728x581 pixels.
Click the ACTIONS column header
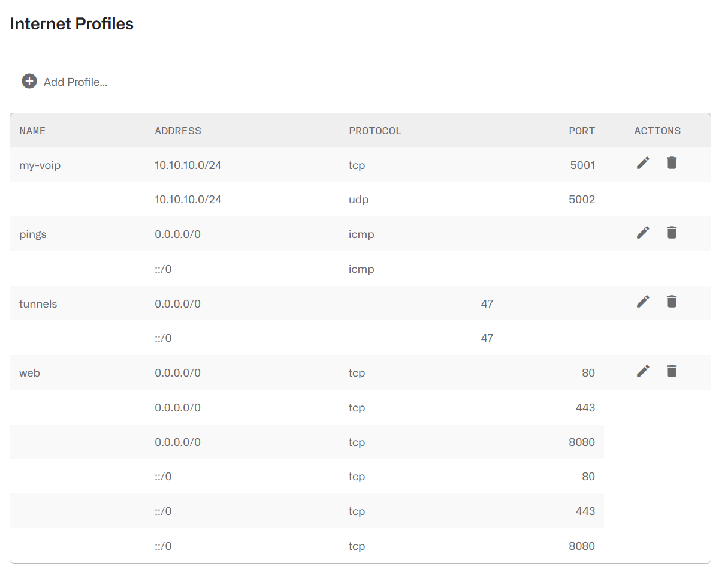[657, 130]
